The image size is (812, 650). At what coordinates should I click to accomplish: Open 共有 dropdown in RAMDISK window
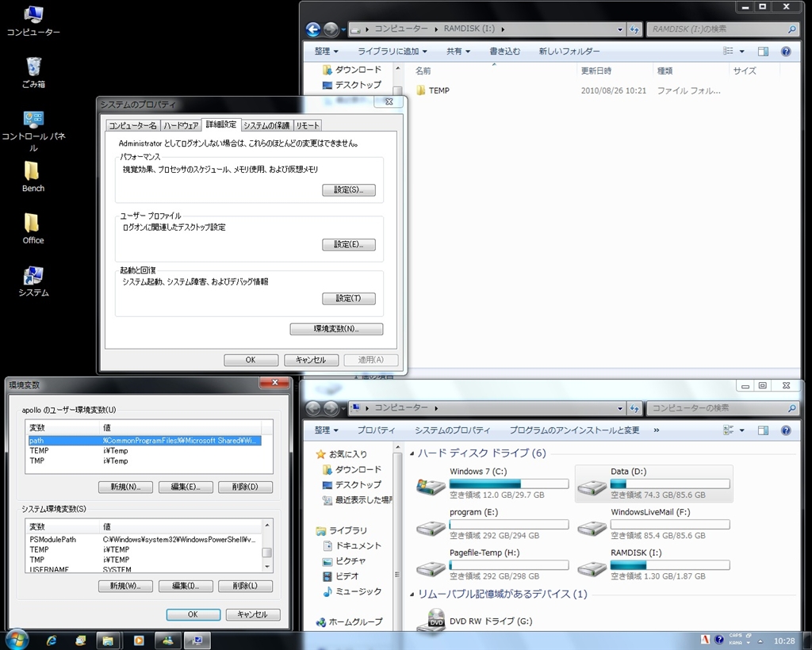pos(458,52)
